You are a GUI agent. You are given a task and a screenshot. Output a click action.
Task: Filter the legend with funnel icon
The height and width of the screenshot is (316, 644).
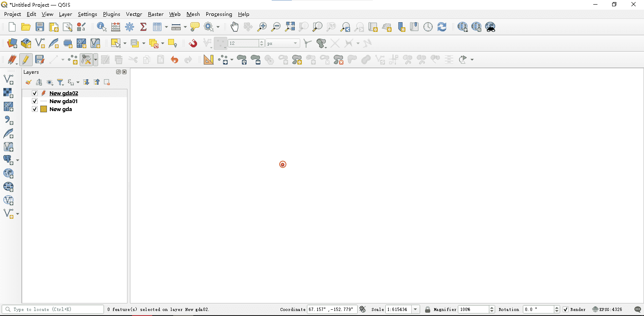point(60,82)
